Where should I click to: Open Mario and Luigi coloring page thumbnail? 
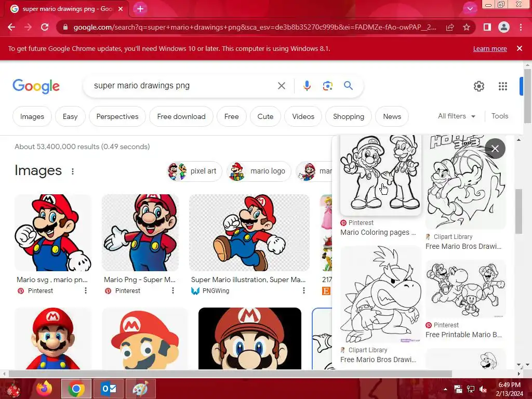[381, 175]
